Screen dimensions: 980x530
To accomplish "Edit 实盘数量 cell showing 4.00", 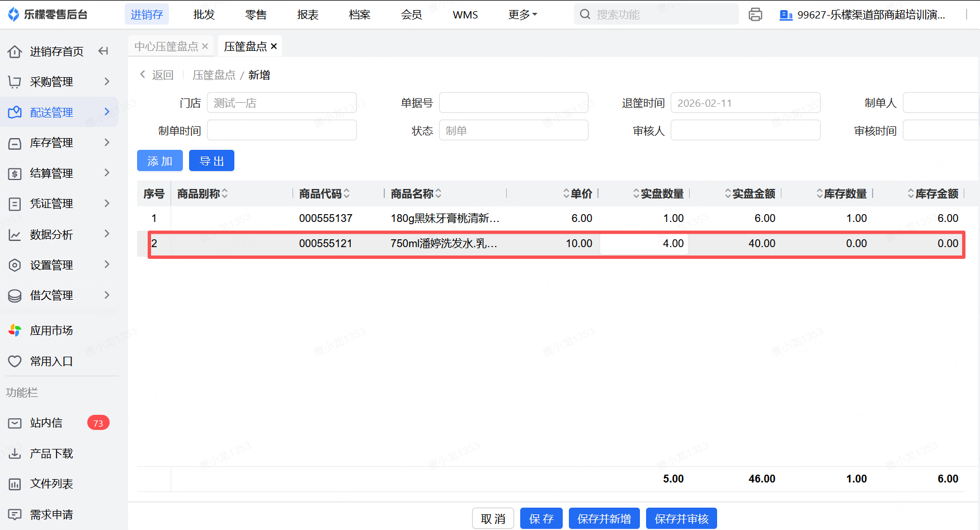I will [x=644, y=244].
